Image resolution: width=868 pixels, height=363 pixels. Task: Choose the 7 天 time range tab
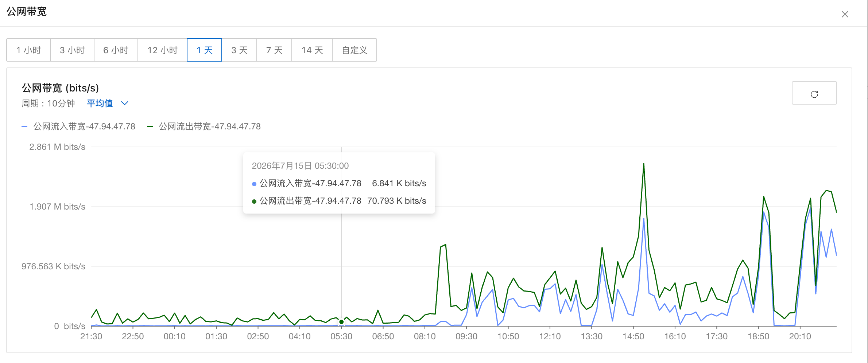274,50
